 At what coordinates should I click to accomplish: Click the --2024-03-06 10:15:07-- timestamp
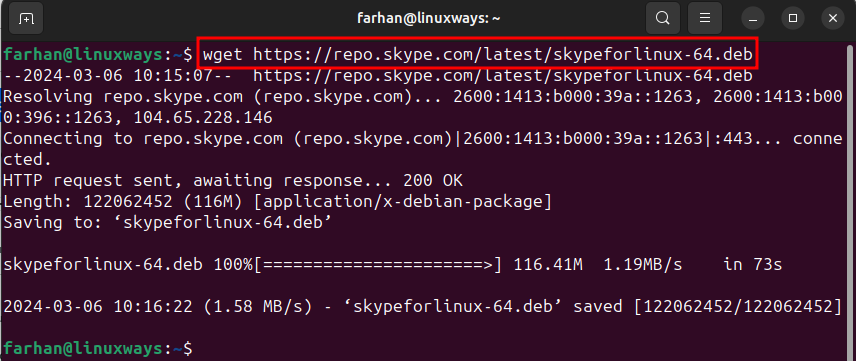(123, 76)
